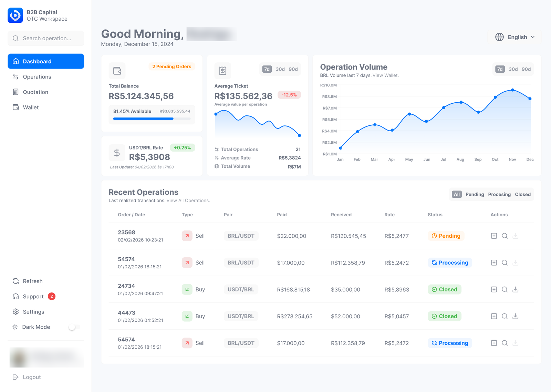The width and height of the screenshot is (551, 392).
Task: Click the Buy arrow icon for order 24734
Action: click(187, 289)
